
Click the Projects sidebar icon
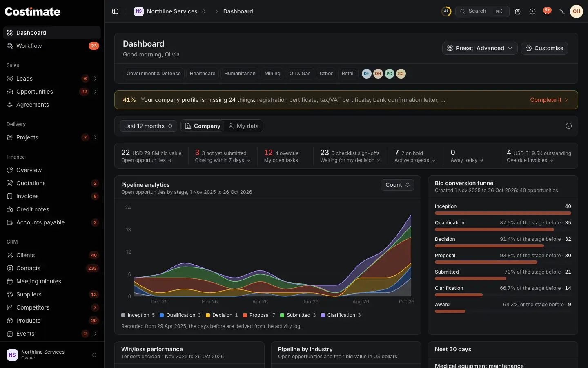[x=10, y=137]
